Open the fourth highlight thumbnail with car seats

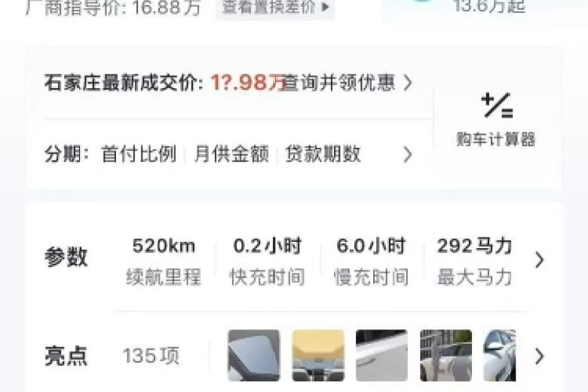click(x=446, y=355)
